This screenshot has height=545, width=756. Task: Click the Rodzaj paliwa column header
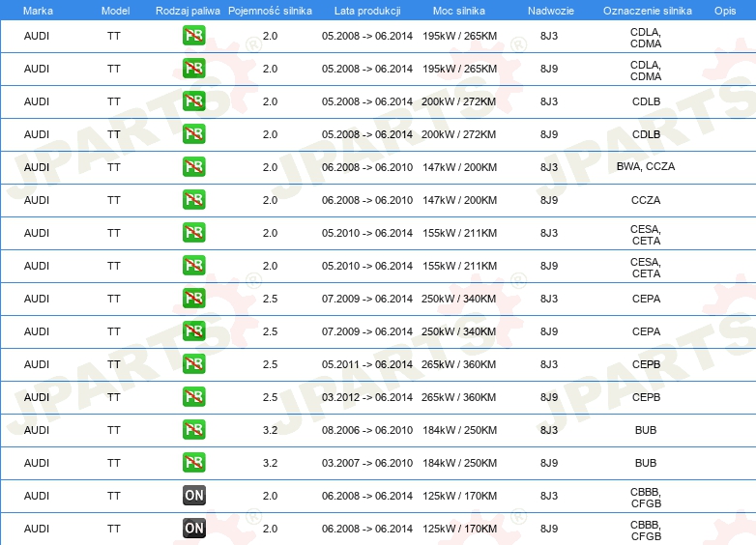point(188,11)
